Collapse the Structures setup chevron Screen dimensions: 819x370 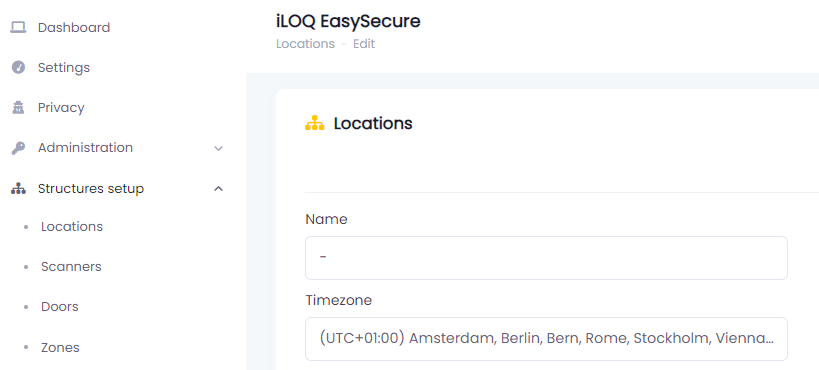click(219, 189)
